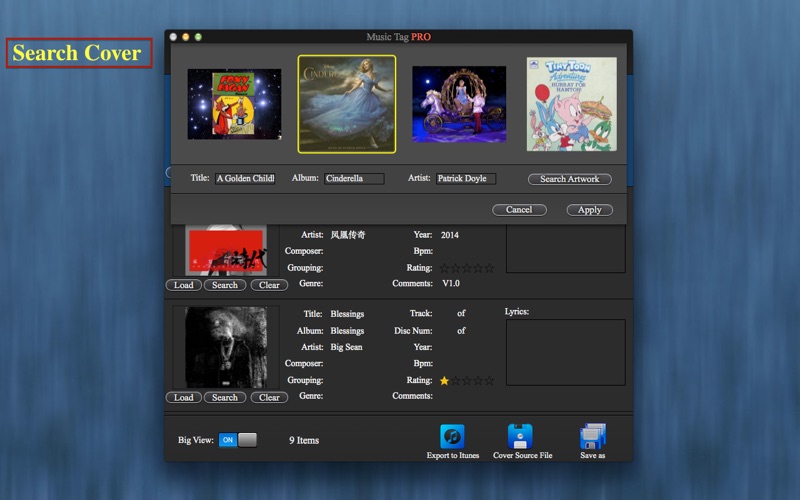
Task: Click the Blessings album cover image
Action: pos(226,347)
